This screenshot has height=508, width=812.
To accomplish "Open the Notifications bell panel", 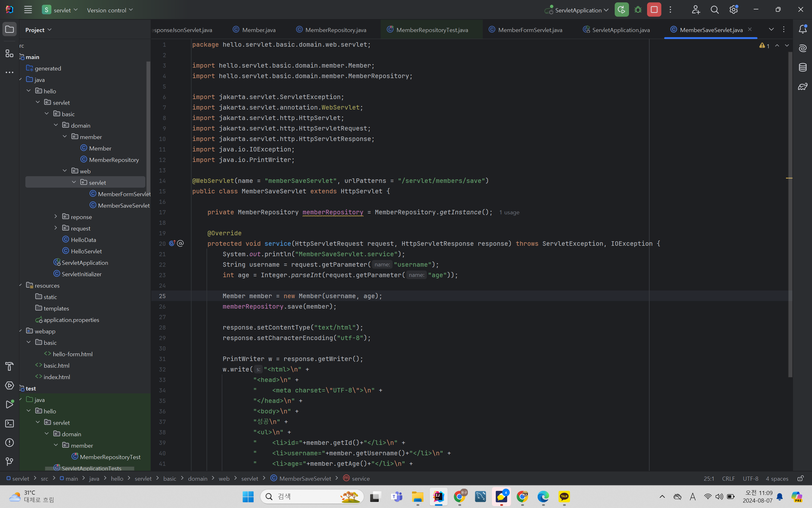I will tap(802, 29).
